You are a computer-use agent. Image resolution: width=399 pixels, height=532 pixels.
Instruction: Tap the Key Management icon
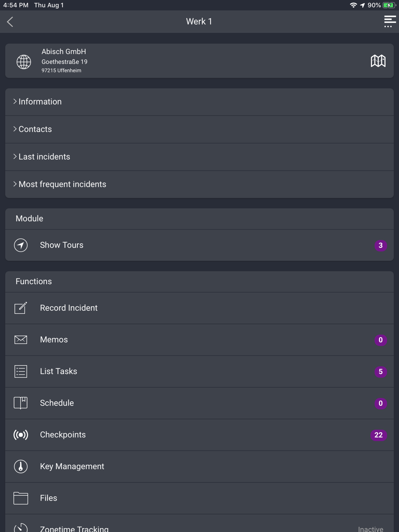[21, 466]
